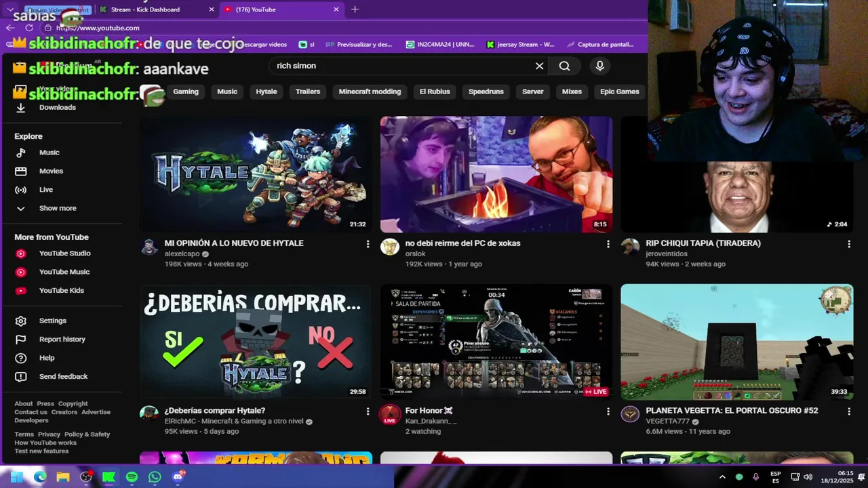Open the jeroveintidos channel avatar

pyautogui.click(x=630, y=247)
